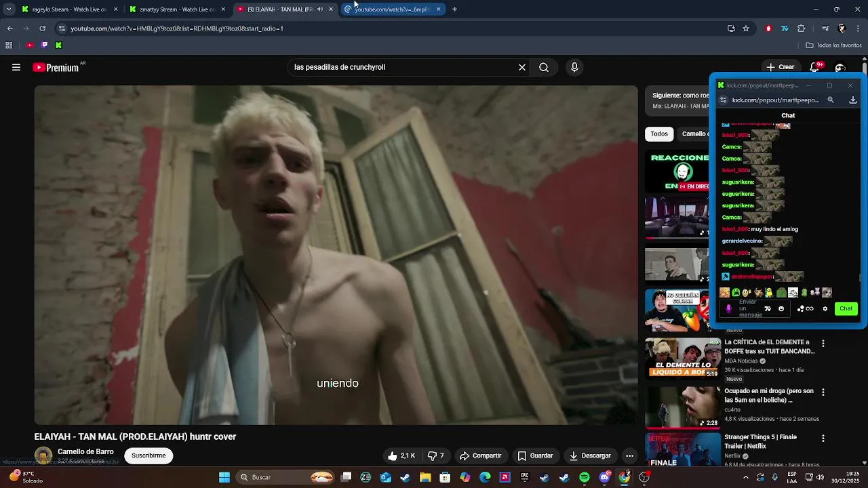The width and height of the screenshot is (868, 488).
Task: Start voice search with the microphone button
Action: click(x=574, y=67)
